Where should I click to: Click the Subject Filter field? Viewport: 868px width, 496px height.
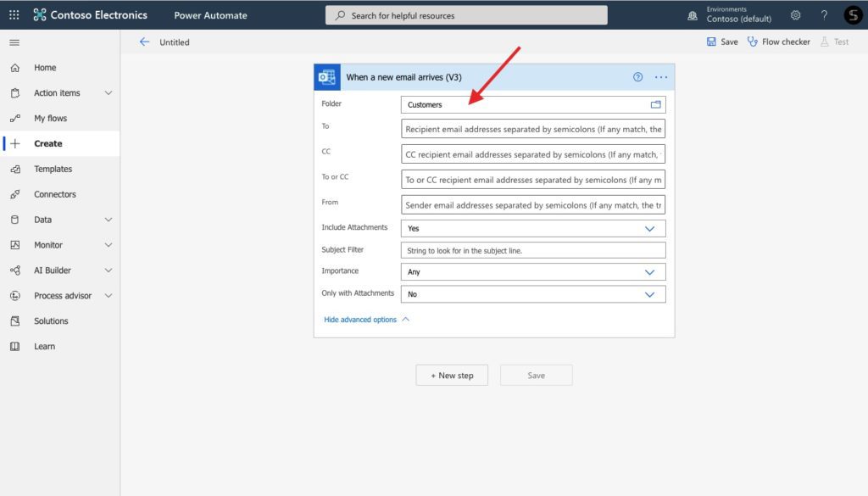click(x=533, y=250)
